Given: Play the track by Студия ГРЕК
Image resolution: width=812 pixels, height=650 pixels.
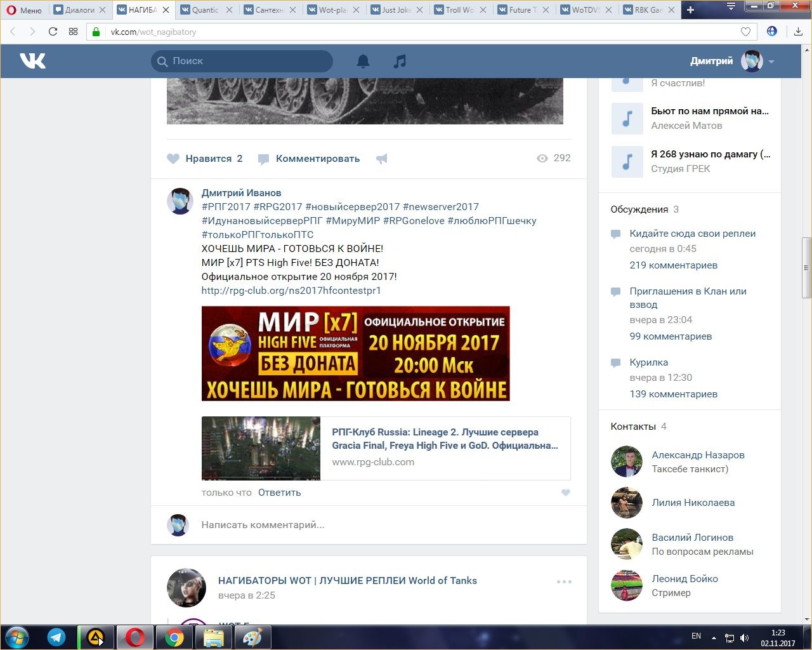Looking at the screenshot, I should point(627,161).
